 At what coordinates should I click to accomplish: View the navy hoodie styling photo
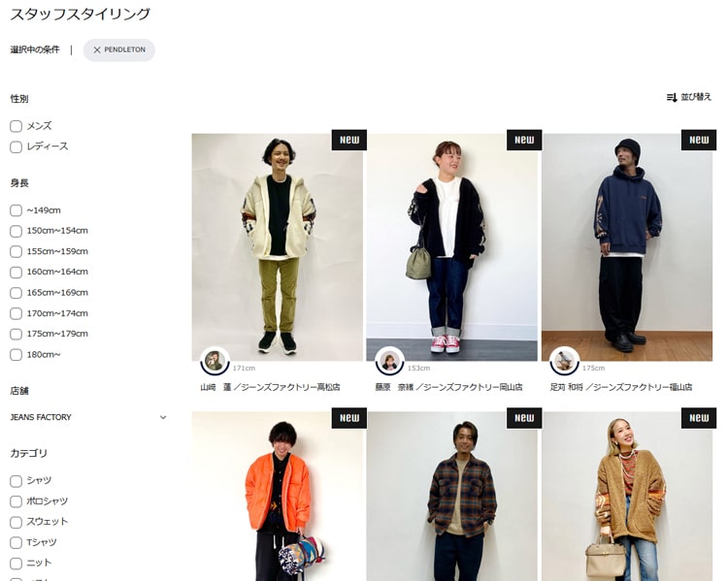pos(627,247)
